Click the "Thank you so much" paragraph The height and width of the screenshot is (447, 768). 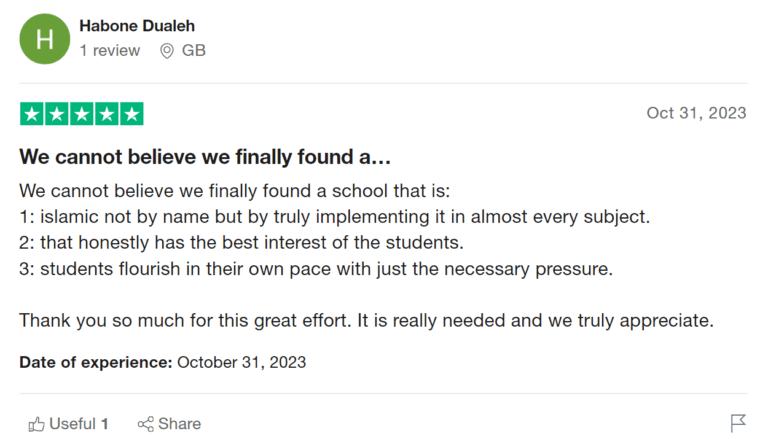[365, 321]
